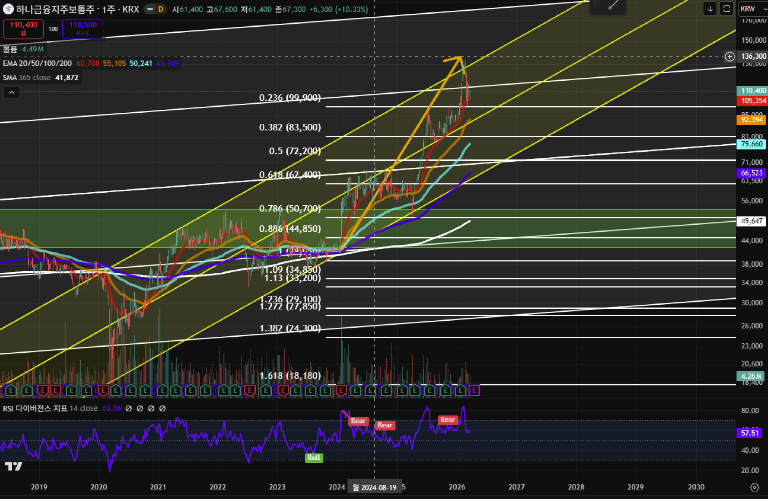The width and height of the screenshot is (768, 499).
Task: Click the yellow D badge beside KRX
Action: [x=160, y=9]
